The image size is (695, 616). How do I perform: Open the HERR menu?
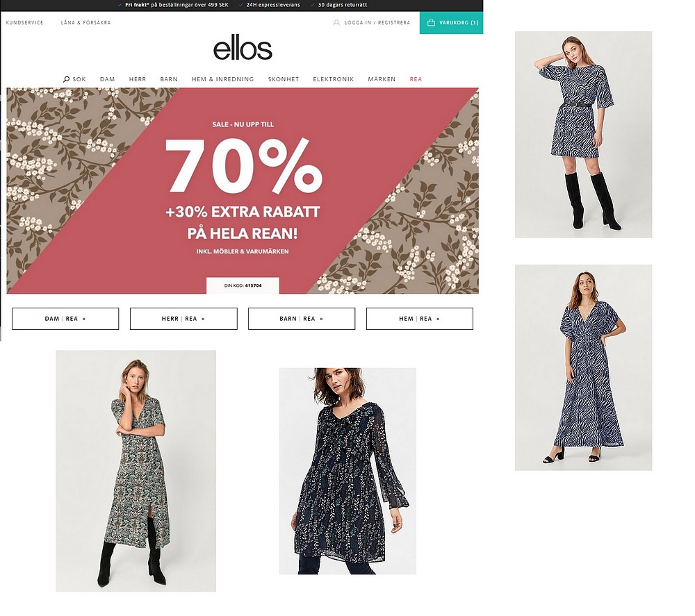pyautogui.click(x=138, y=79)
